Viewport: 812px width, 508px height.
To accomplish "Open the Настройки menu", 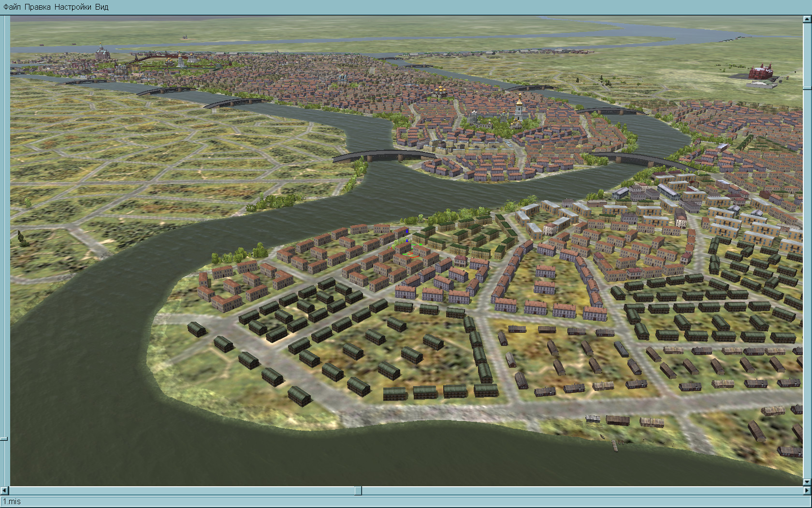I will pyautogui.click(x=72, y=7).
